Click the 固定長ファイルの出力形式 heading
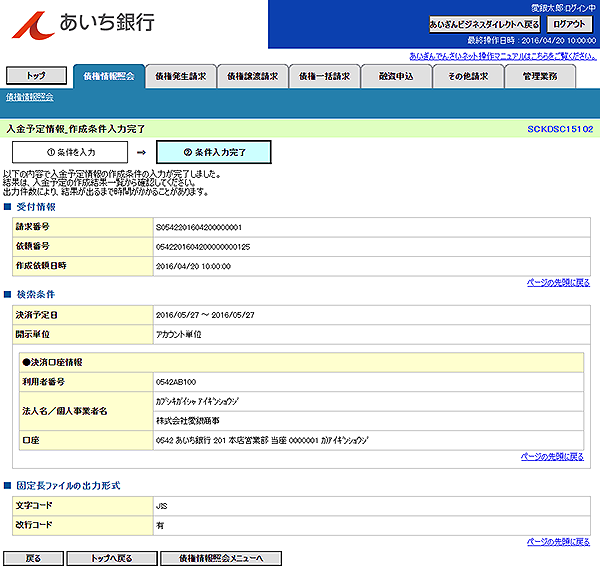 (68, 486)
